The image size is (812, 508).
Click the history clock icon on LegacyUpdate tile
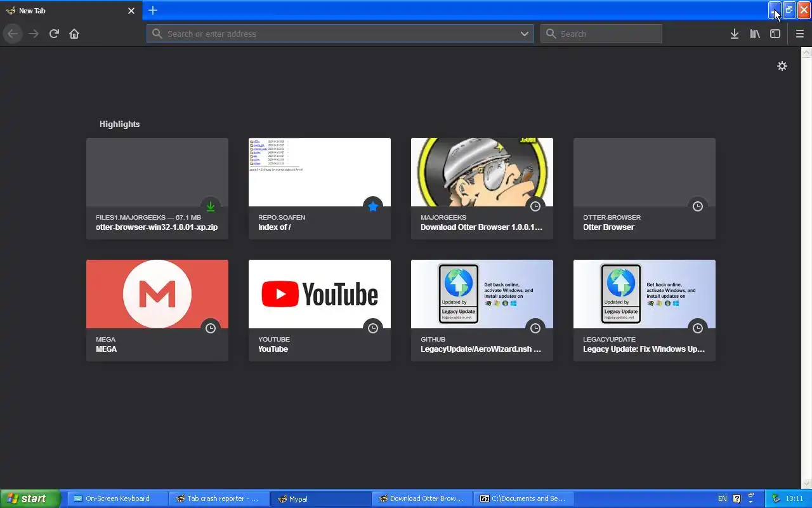(698, 328)
